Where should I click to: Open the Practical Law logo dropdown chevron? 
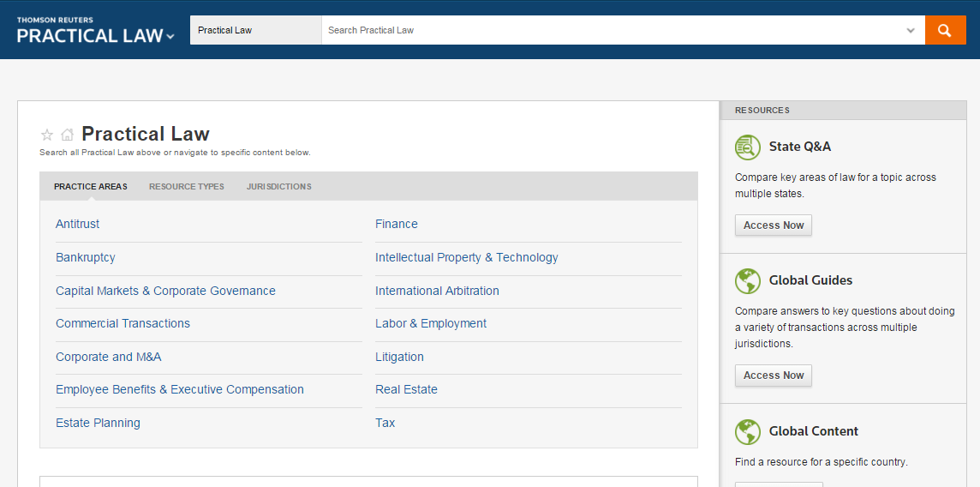click(x=170, y=37)
